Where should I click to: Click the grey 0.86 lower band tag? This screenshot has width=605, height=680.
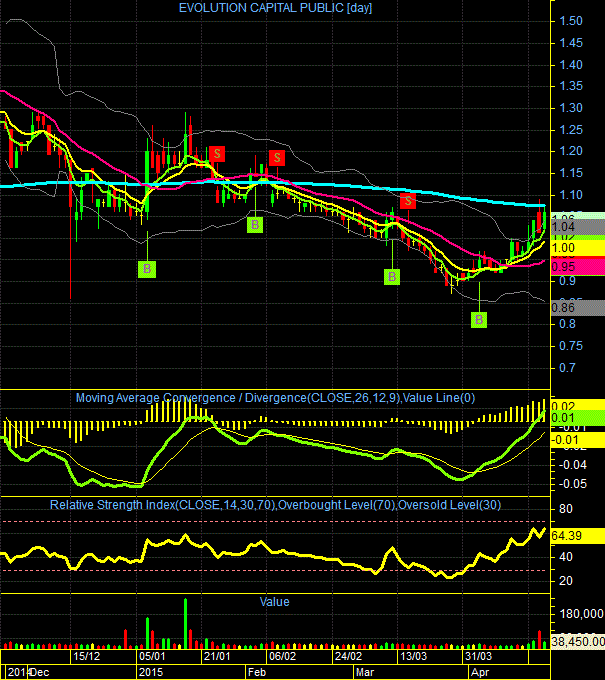[578, 308]
